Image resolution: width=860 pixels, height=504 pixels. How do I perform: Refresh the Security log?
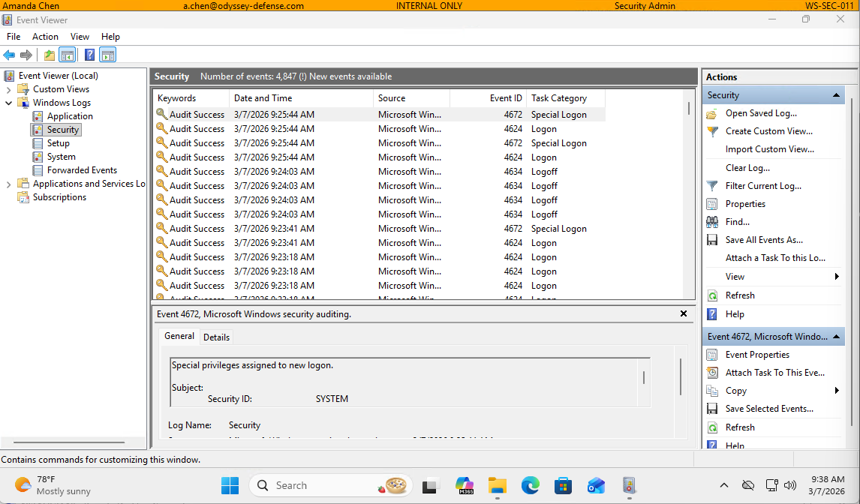[738, 295]
